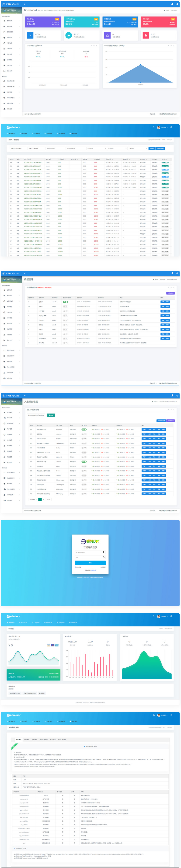Expand the first select filter on merchant orders
This screenshot has height=868, width=181.
[x=96, y=148]
